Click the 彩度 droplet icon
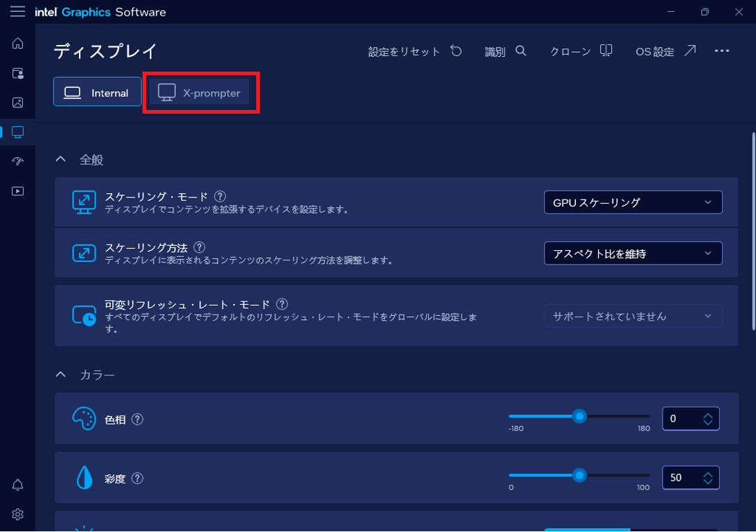The image size is (756, 532). coord(85,477)
